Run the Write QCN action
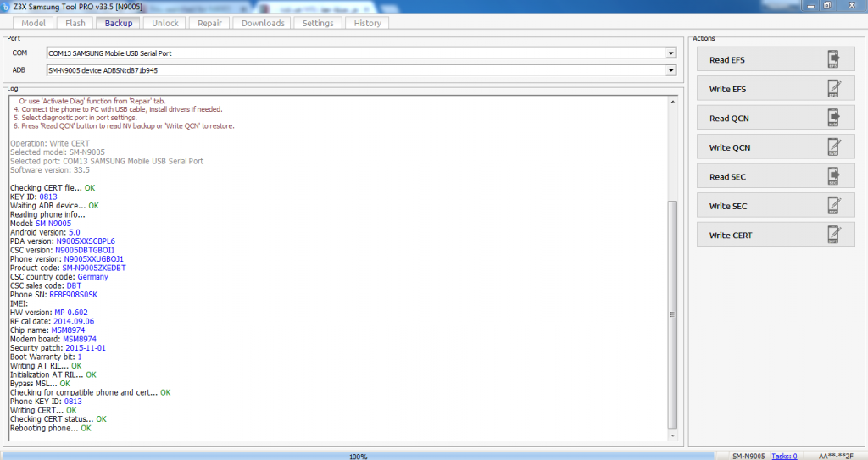This screenshot has width=868, height=460. (776, 147)
